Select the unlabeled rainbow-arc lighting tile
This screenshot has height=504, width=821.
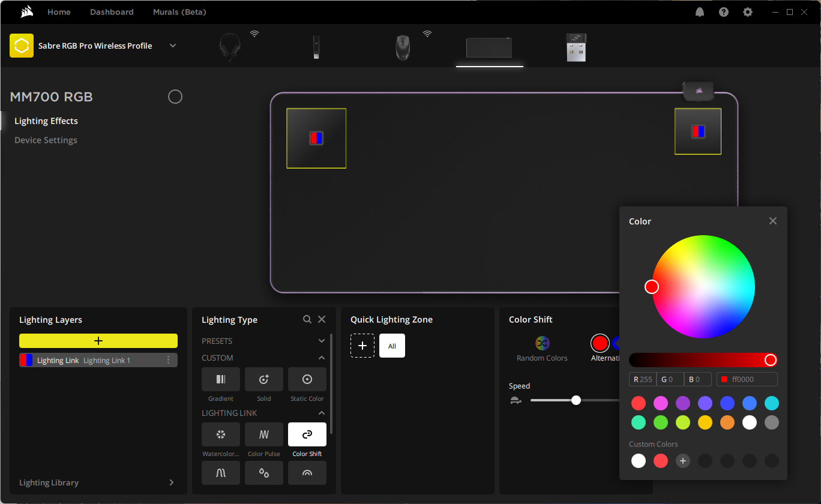click(307, 473)
